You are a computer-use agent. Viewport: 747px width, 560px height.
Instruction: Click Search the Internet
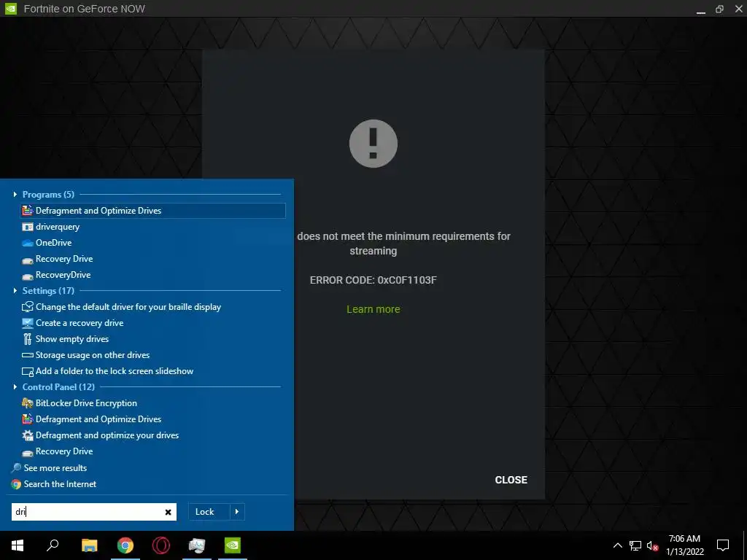(60, 484)
